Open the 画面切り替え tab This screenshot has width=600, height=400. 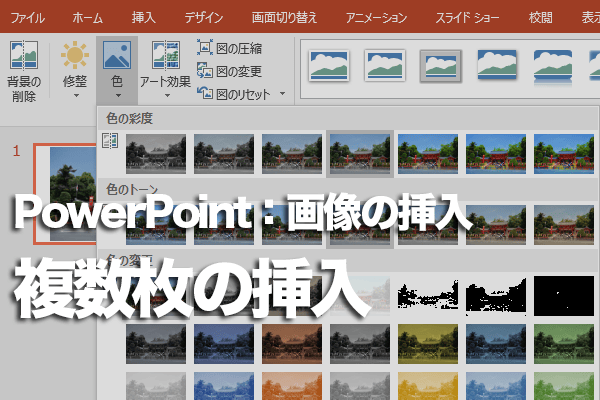[284, 17]
